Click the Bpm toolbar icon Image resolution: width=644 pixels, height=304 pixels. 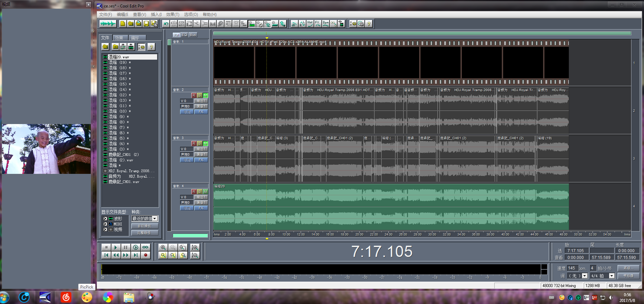click(x=325, y=24)
